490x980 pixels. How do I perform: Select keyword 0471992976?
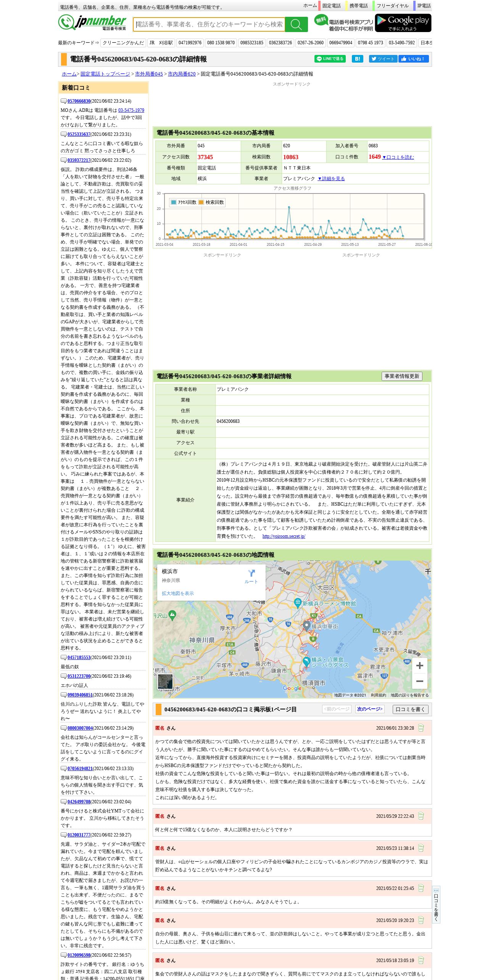tap(190, 43)
